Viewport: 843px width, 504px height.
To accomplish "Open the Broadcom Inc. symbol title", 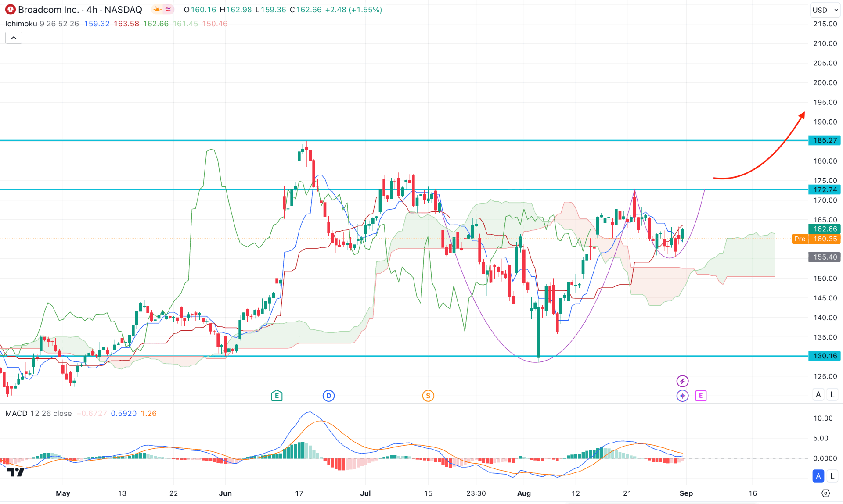I will coord(80,10).
